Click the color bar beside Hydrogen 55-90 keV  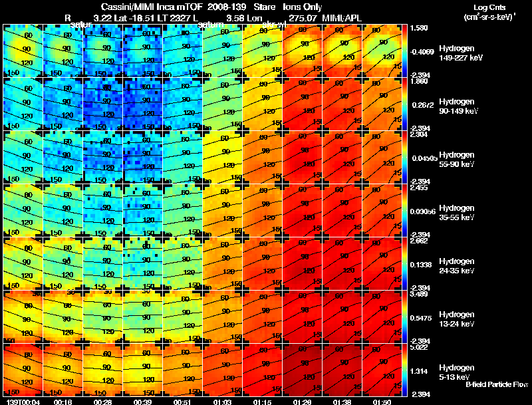pos(404,158)
